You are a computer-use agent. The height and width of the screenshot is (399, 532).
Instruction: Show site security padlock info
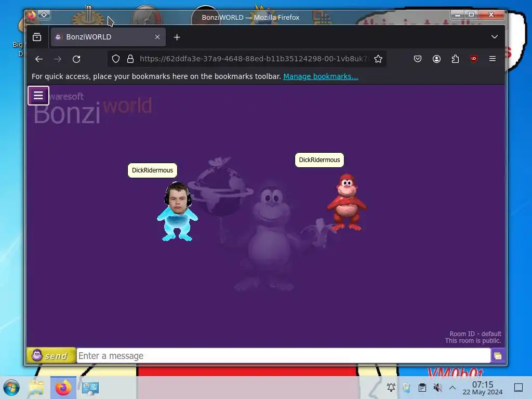[x=130, y=59]
